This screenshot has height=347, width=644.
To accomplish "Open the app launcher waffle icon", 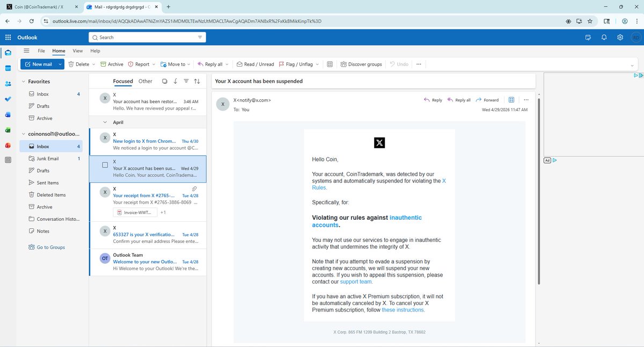I will pyautogui.click(x=8, y=38).
